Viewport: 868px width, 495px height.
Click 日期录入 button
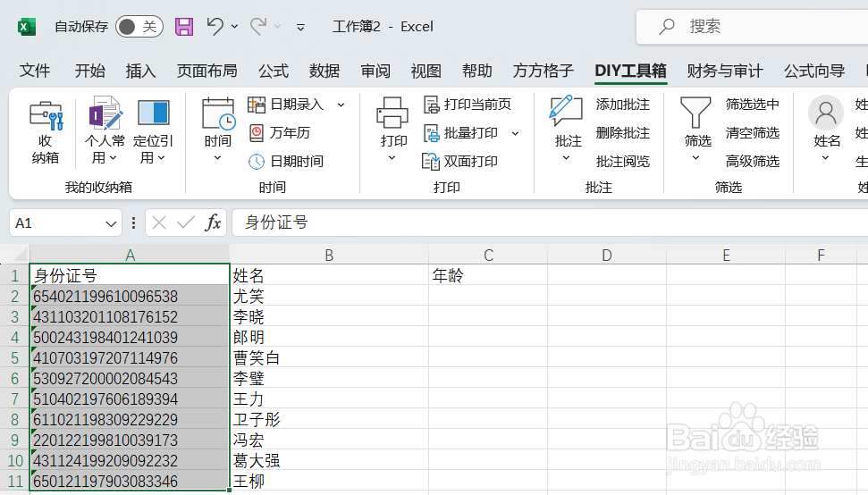[286, 104]
